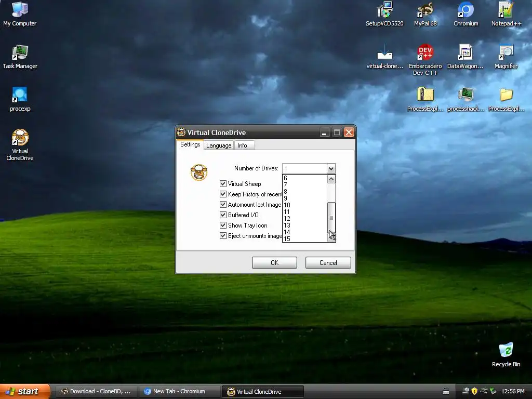Open ProcessExpl... yellow folder icon

pyautogui.click(x=506, y=99)
